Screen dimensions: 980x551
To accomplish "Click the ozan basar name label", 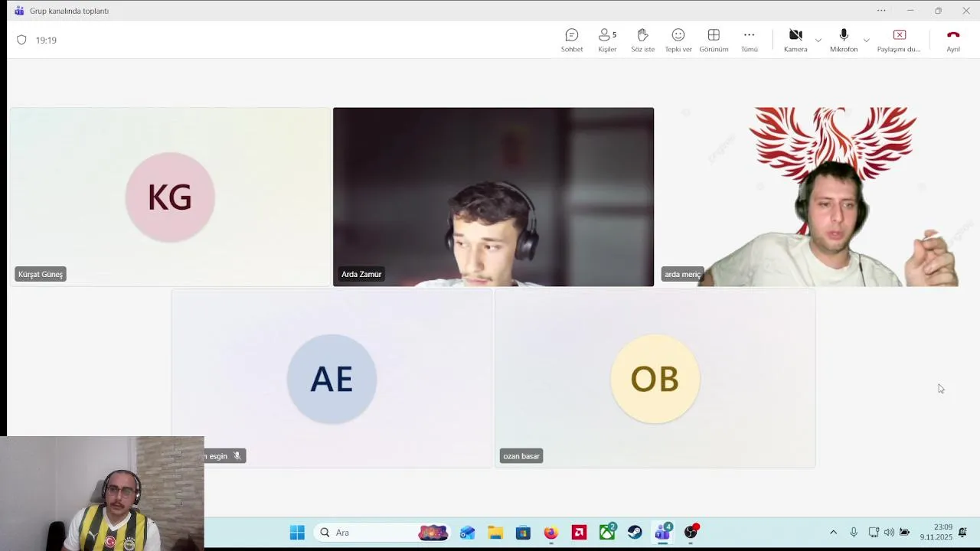I will pos(521,456).
